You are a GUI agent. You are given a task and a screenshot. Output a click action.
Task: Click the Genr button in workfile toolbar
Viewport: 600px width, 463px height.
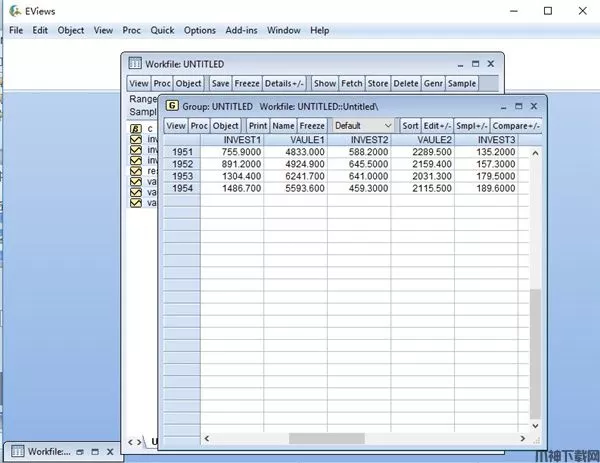[x=433, y=83]
